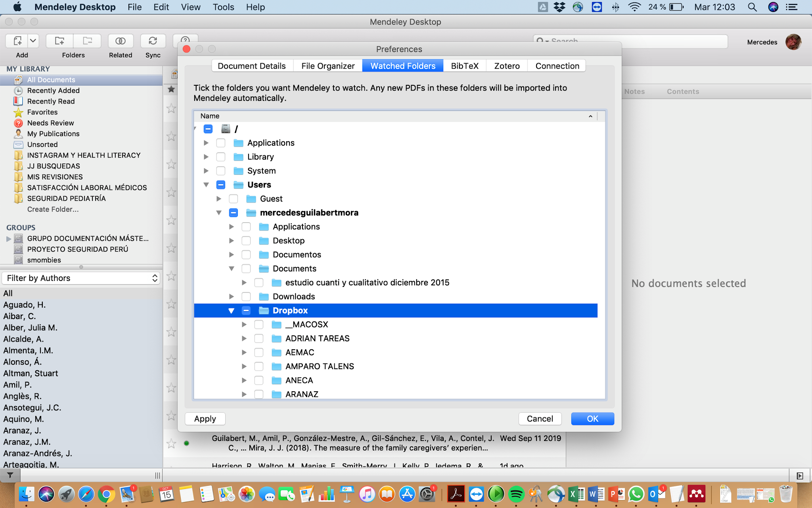Expand the Applications root folder
This screenshot has height=508, width=812.
click(206, 143)
